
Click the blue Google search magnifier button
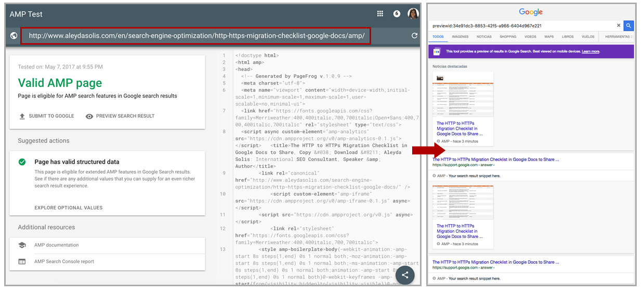click(629, 25)
